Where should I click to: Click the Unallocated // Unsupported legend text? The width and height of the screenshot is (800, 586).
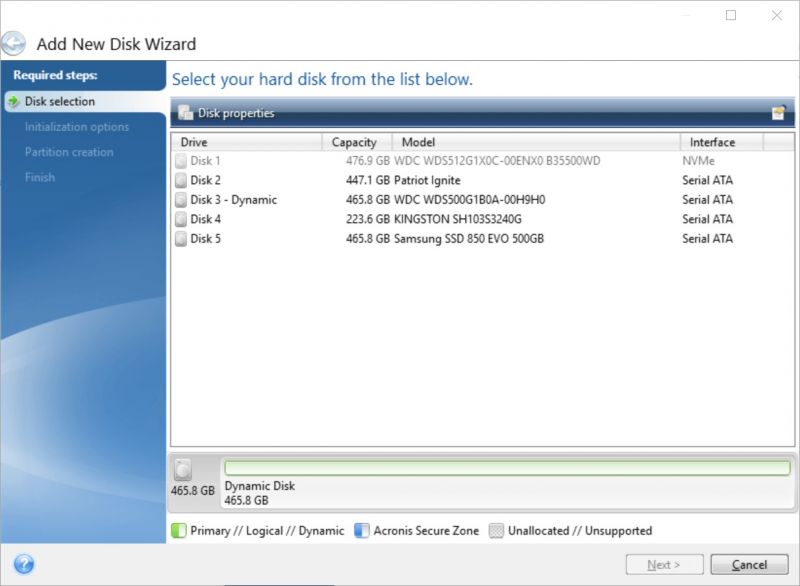pos(580,530)
